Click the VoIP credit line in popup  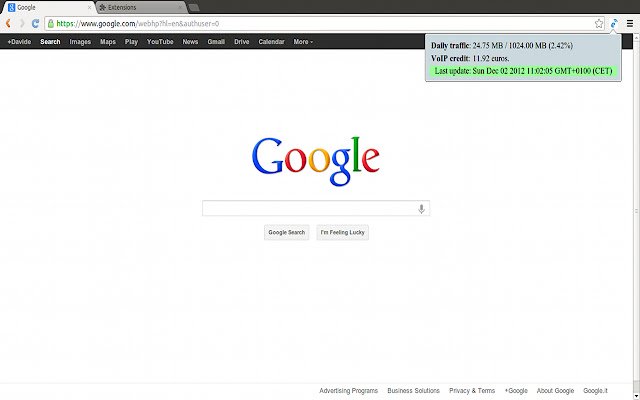(x=470, y=58)
